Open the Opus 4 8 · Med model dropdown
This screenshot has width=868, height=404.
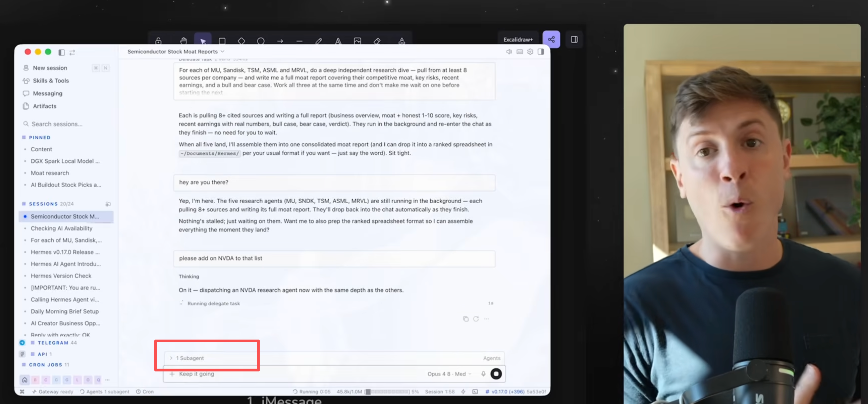(x=449, y=374)
